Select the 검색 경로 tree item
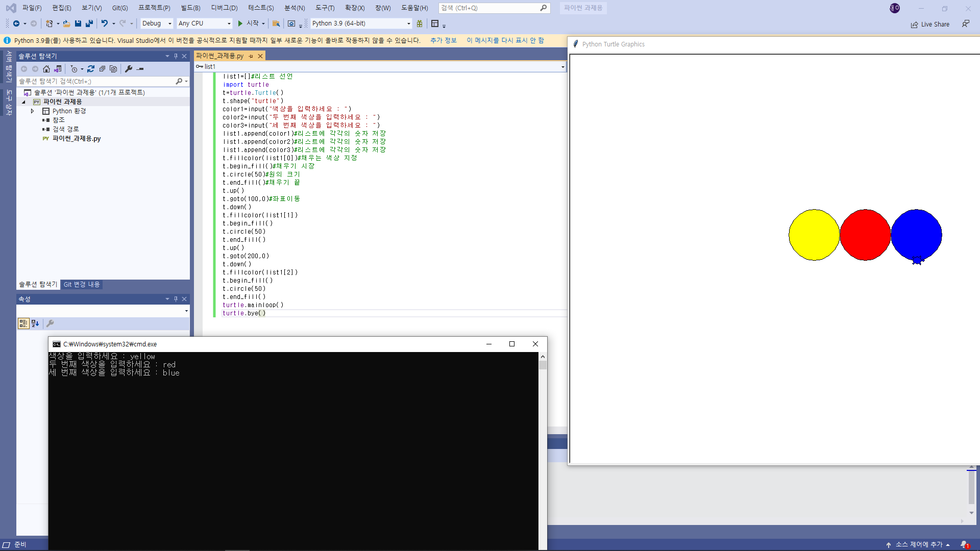This screenshot has height=551, width=980. point(65,130)
